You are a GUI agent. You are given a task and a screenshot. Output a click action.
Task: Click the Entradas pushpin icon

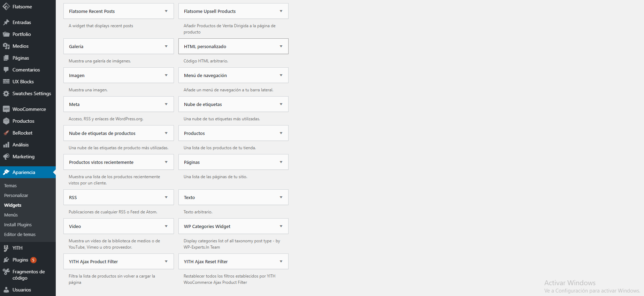click(x=6, y=22)
